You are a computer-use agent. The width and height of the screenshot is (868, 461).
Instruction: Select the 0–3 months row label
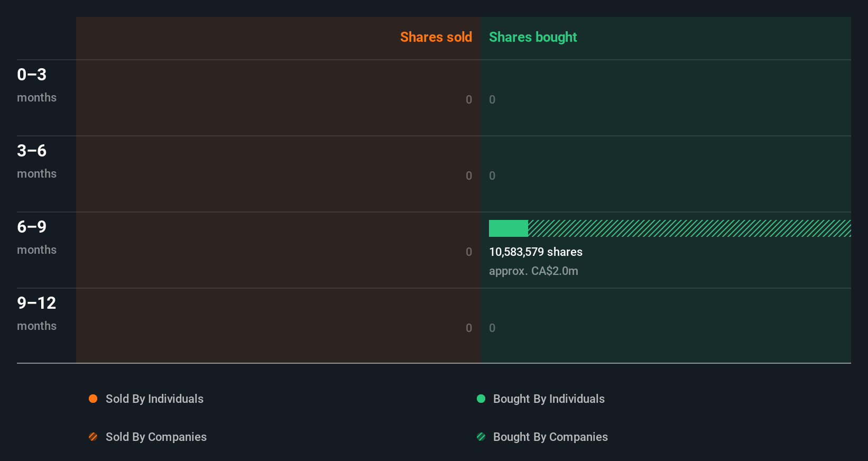36,85
